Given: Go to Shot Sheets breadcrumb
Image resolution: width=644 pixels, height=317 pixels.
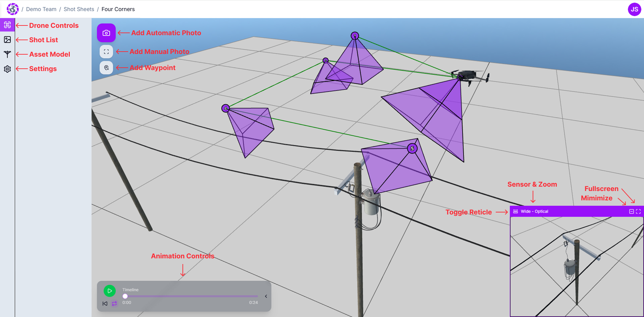Looking at the screenshot, I should tap(79, 9).
